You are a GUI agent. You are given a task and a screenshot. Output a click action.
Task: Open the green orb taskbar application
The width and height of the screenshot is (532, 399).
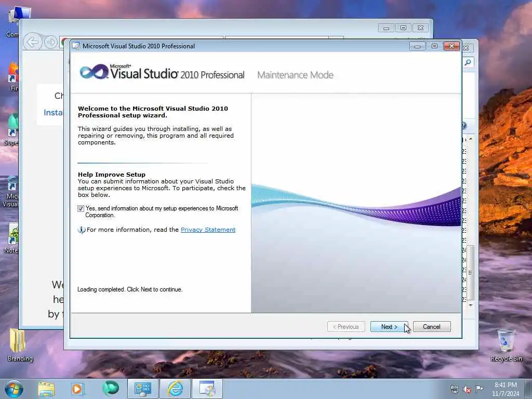[110, 389]
